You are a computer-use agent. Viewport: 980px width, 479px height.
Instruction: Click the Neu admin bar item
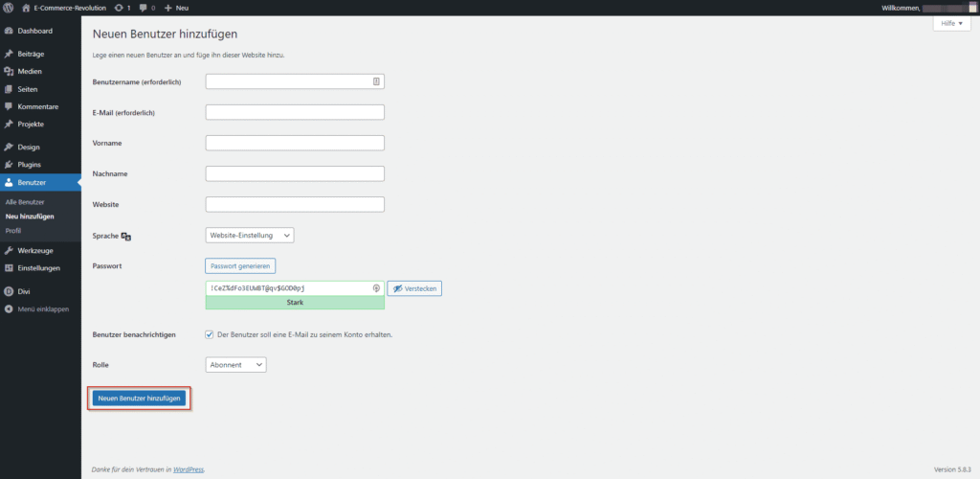pos(183,8)
